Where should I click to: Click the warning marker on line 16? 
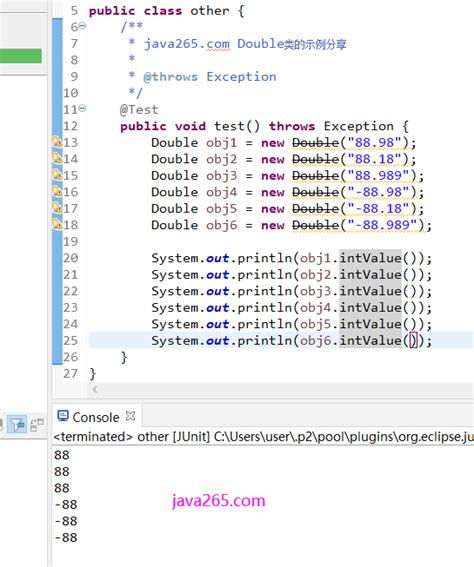tap(57, 191)
